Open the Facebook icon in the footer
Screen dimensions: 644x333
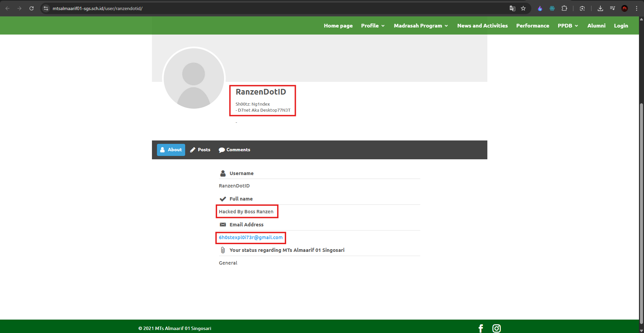481,328
